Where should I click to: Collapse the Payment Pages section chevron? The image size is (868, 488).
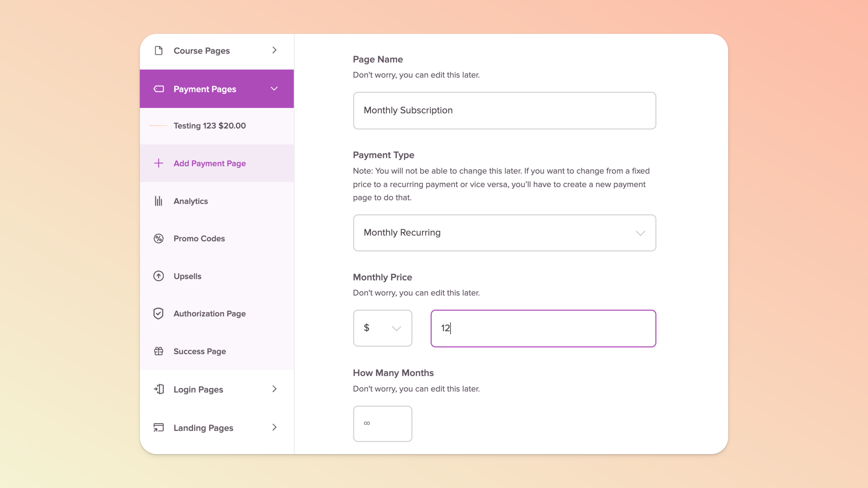[x=274, y=89]
